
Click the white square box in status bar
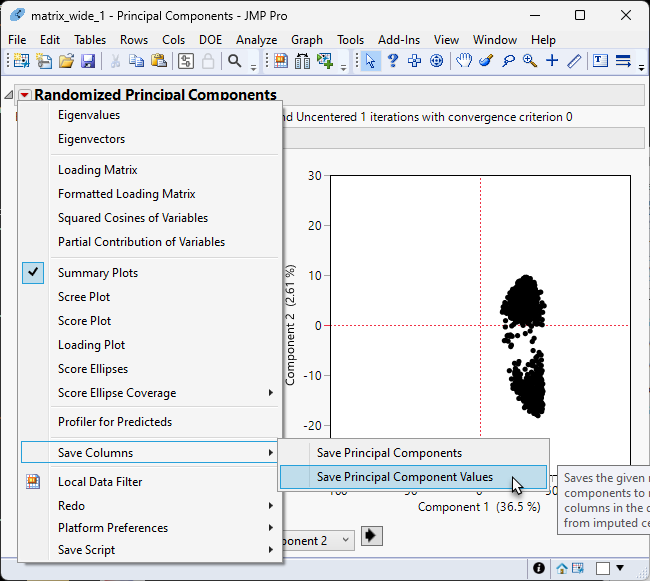(x=603, y=568)
